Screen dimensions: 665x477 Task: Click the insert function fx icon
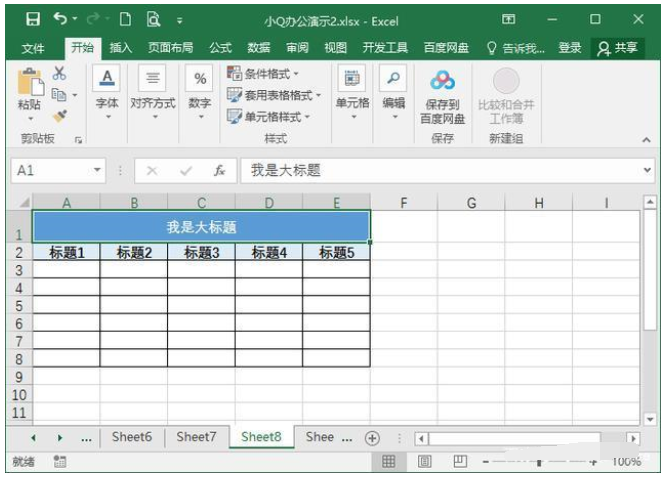[x=219, y=171]
